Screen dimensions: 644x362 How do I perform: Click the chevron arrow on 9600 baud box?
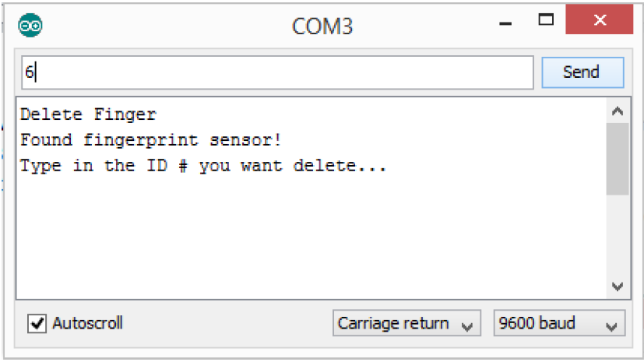coord(611,327)
